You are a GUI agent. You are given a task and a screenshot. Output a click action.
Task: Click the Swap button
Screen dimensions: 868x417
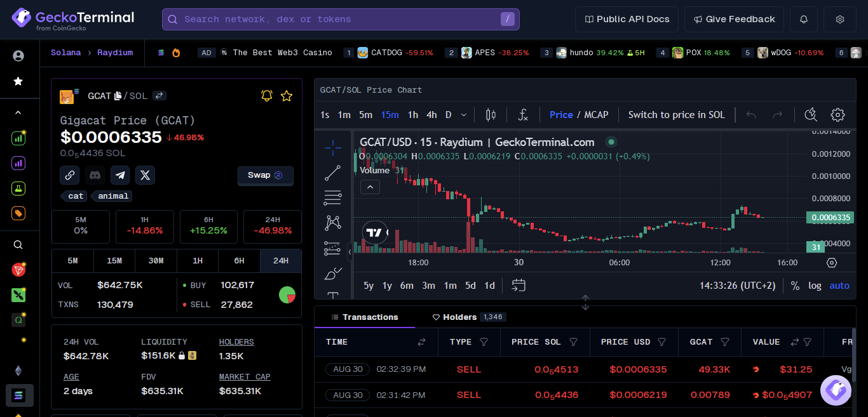click(266, 175)
